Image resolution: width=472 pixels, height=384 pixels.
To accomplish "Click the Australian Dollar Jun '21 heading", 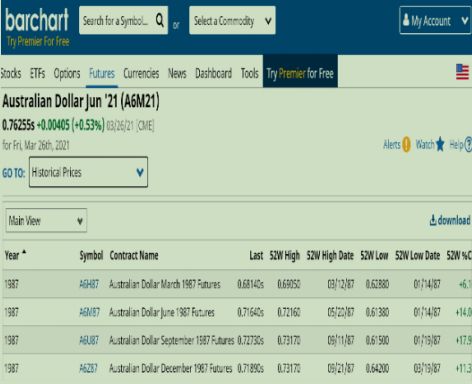I will [81, 101].
